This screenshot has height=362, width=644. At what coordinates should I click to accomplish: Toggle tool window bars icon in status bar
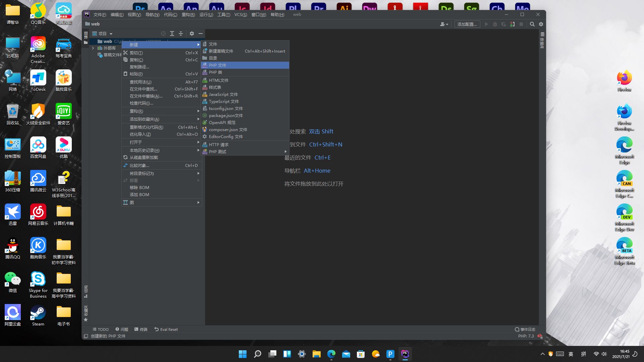[x=86, y=336]
